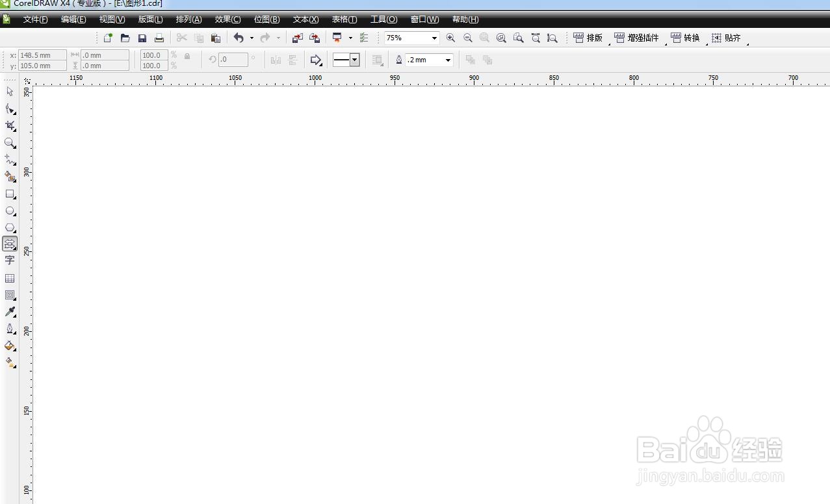Image resolution: width=830 pixels, height=504 pixels.
Task: Open the 文本(X) menu
Action: click(x=305, y=19)
